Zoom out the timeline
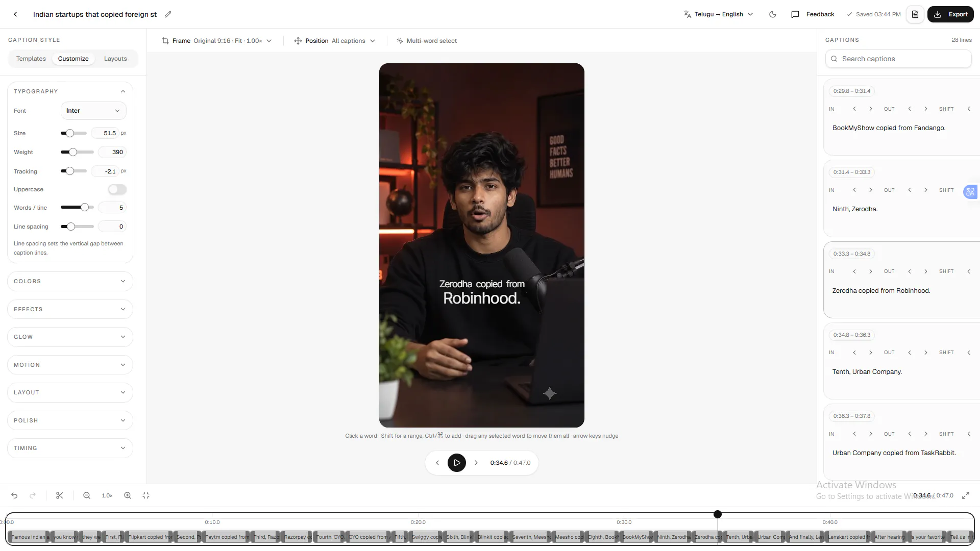 tap(87, 495)
